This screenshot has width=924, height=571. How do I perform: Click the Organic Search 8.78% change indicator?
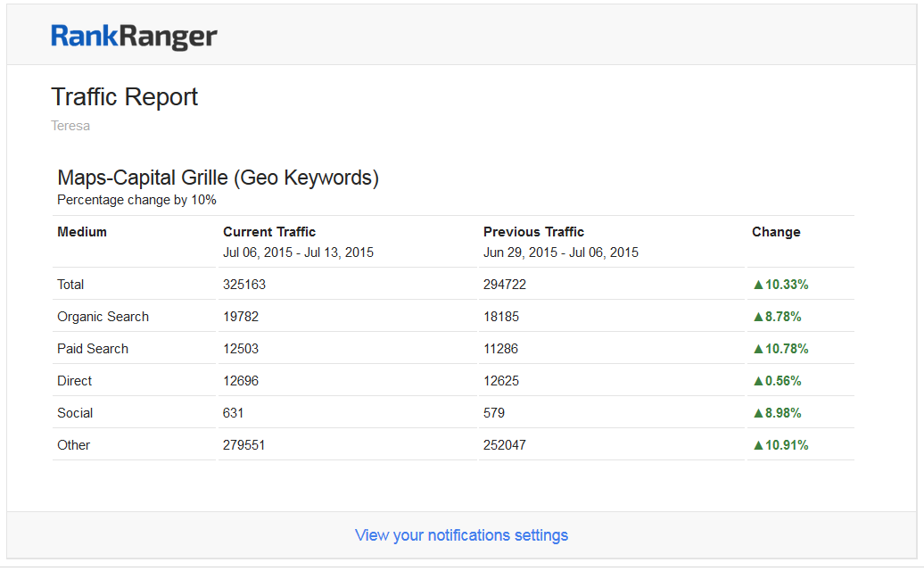[x=777, y=317]
